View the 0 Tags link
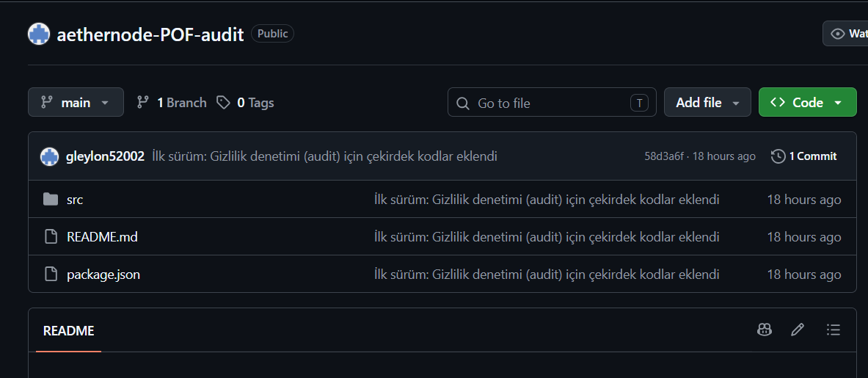The image size is (868, 378). (245, 102)
